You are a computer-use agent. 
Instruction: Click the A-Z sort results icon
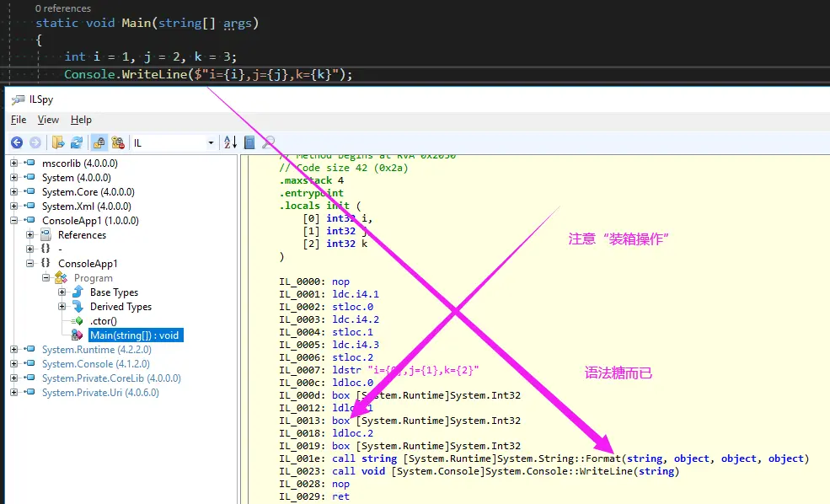[230, 142]
